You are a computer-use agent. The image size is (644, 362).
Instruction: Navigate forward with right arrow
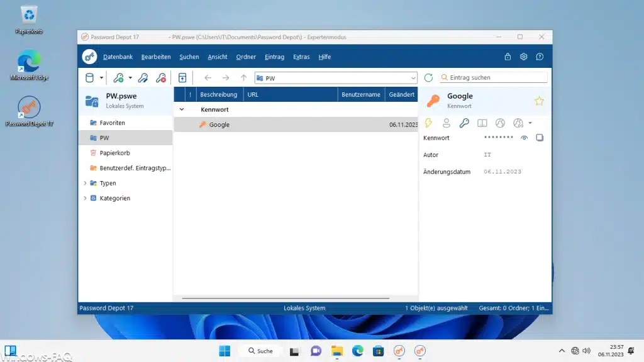pos(226,77)
